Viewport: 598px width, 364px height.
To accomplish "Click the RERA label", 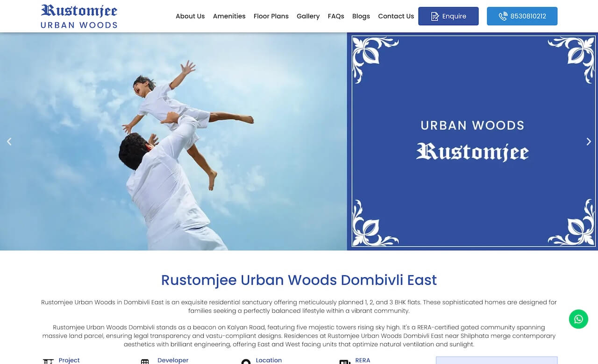I will coord(363,360).
